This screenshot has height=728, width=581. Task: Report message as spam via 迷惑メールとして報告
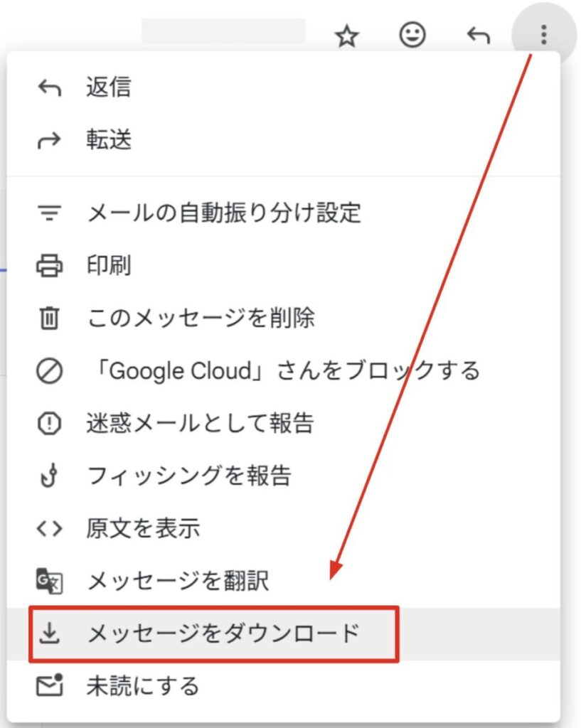[x=200, y=423]
